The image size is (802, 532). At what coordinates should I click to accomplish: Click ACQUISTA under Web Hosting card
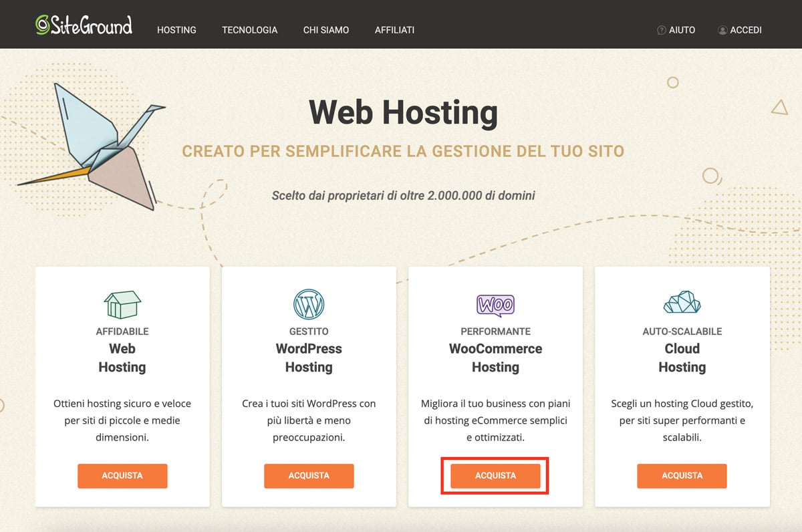(x=122, y=476)
